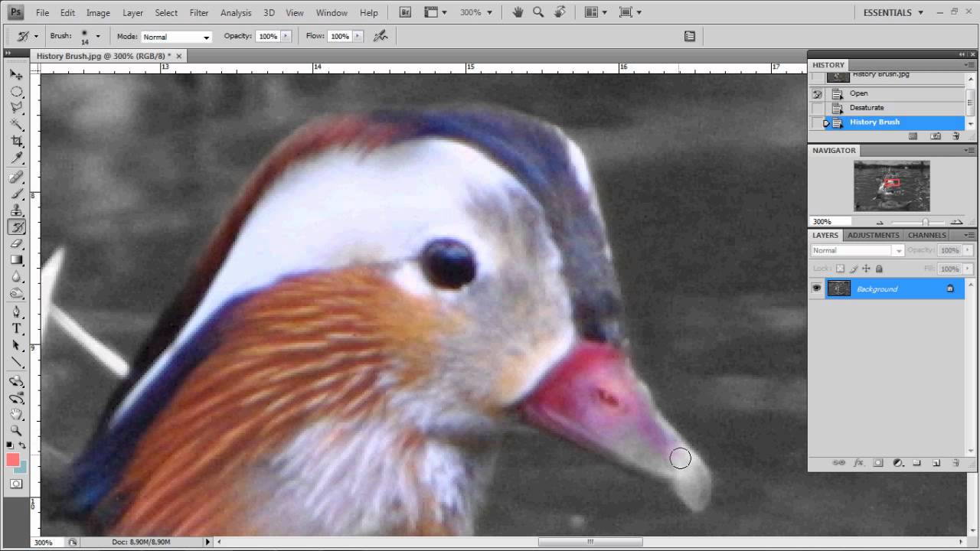The height and width of the screenshot is (551, 980).
Task: Select the Path Selection tool
Action: click(x=16, y=346)
